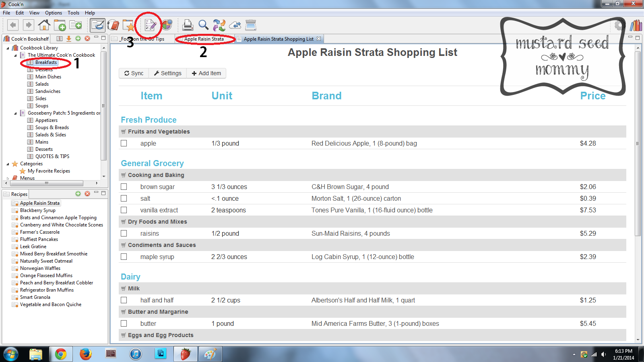Click the red delete button in Recipes panel
Screen dimensions: 644x362
(87, 194)
